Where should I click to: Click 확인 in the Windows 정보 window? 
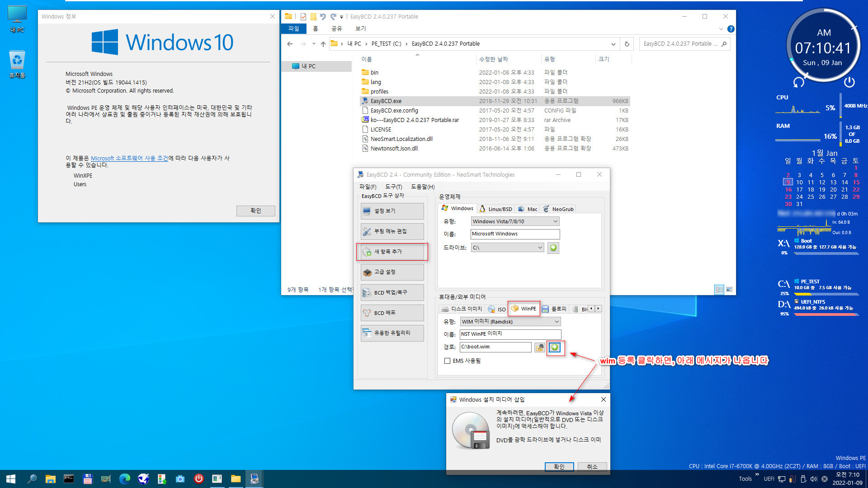[x=256, y=211]
